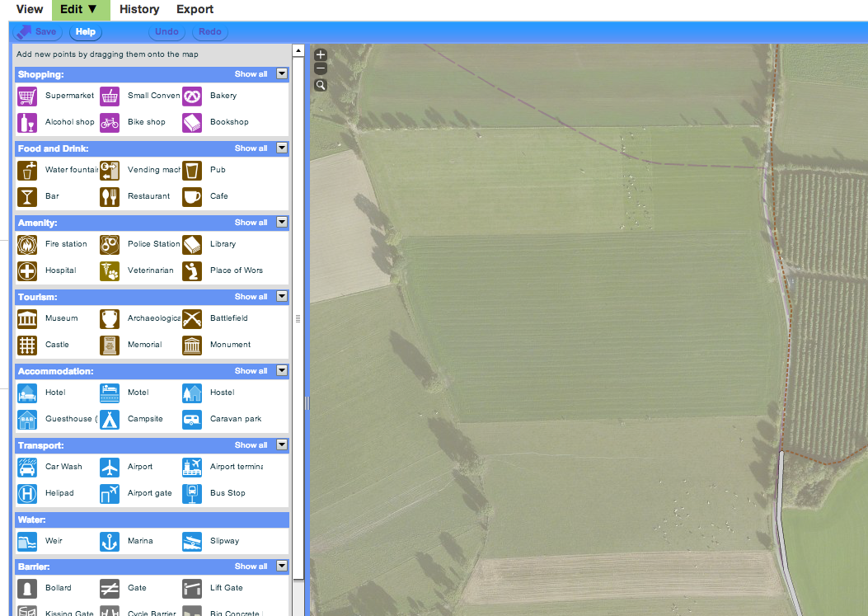Click the Save button

pos(36,31)
